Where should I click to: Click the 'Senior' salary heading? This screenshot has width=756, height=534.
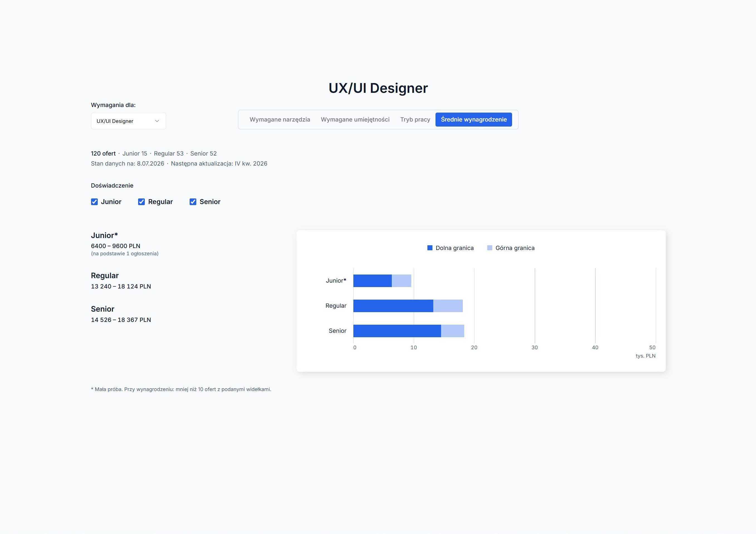coord(102,309)
